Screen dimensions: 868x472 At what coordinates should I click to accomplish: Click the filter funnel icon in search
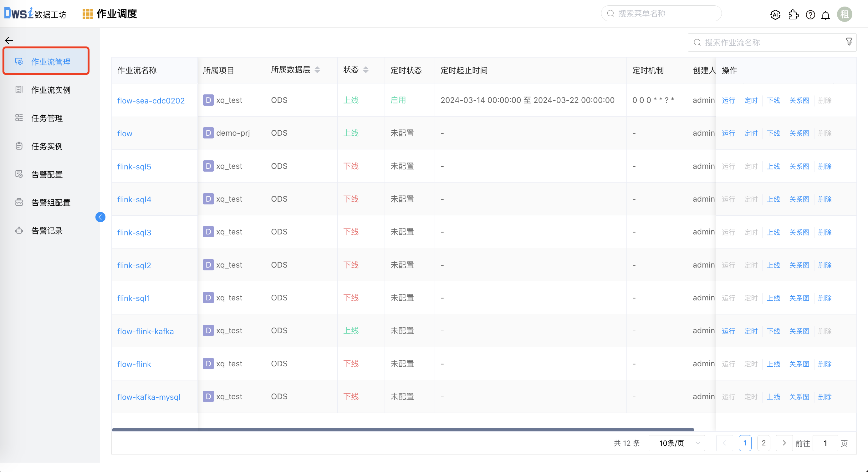[849, 42]
